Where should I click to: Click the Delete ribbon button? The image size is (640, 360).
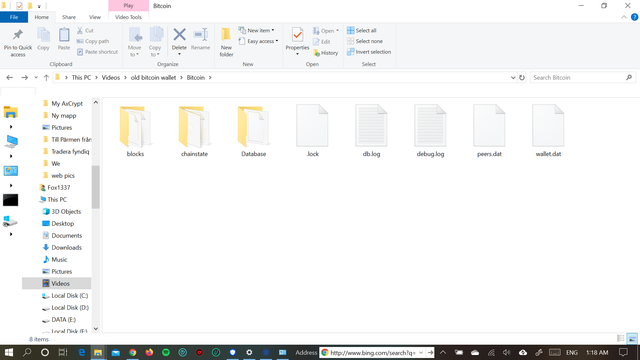pos(179,42)
